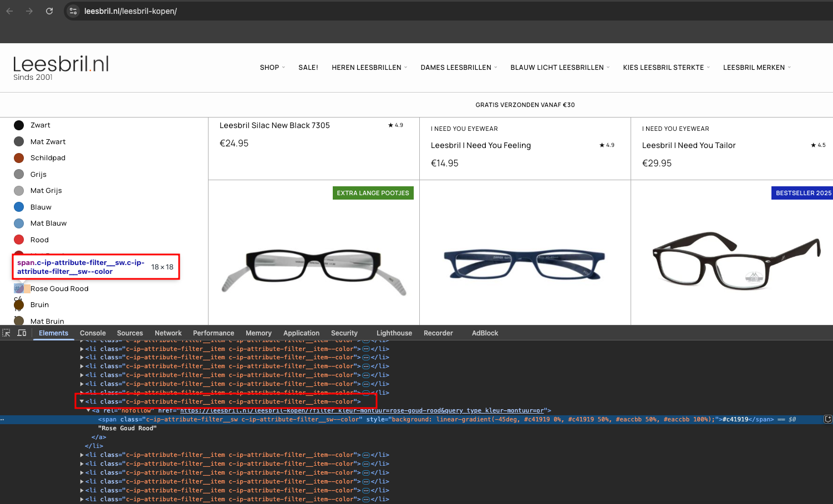Expand the last collapsed li node at bottom
833x504 pixels.
[x=82, y=500]
